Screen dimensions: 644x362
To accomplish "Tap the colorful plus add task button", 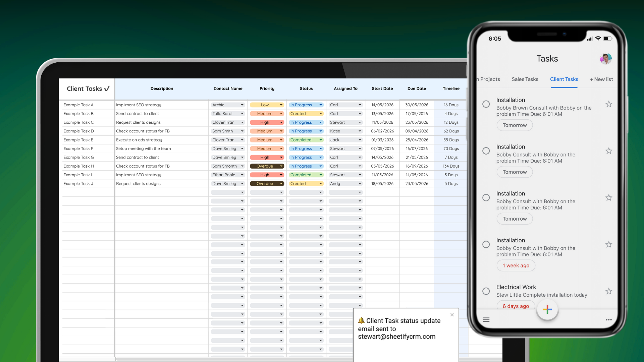I will pyautogui.click(x=547, y=309).
